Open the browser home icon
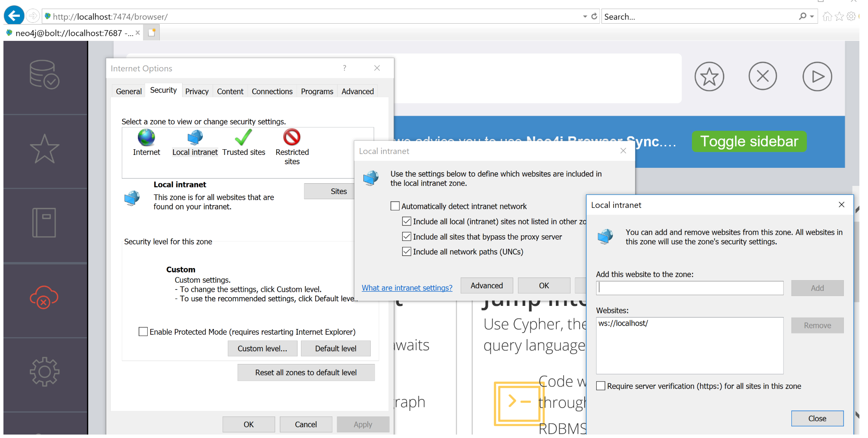 point(827,16)
